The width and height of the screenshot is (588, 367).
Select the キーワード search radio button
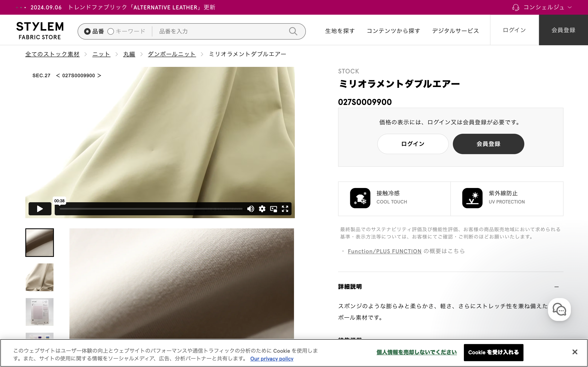point(111,31)
